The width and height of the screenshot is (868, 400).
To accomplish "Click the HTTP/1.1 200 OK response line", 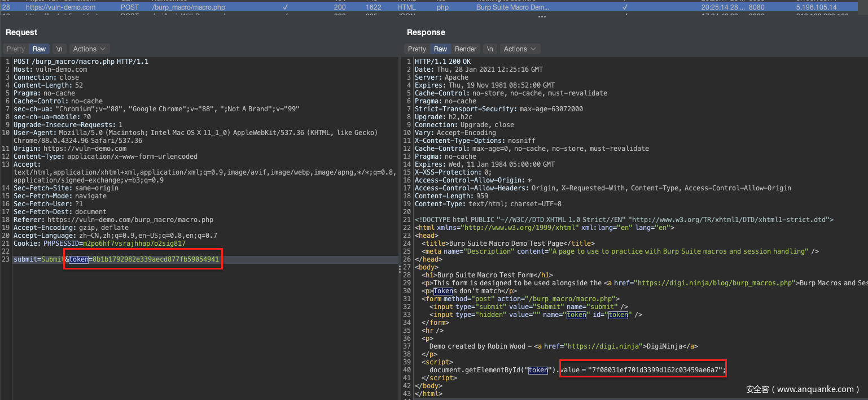I will (442, 62).
